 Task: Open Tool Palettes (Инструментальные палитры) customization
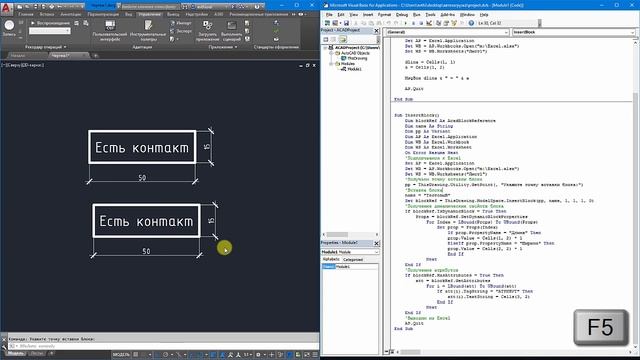pyautogui.click(x=148, y=31)
